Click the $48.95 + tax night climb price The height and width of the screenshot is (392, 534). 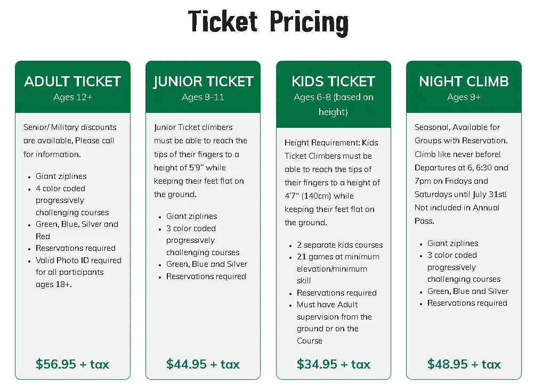[464, 364]
